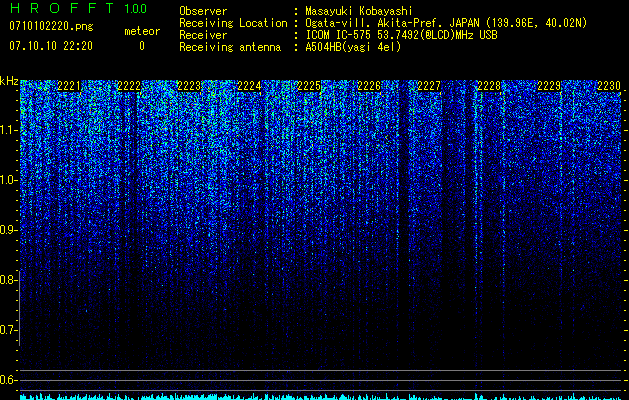629x400 pixels.
Task: Select the Ogata-vill. Akita-Pref. JAPAN location text
Action: 446,23
